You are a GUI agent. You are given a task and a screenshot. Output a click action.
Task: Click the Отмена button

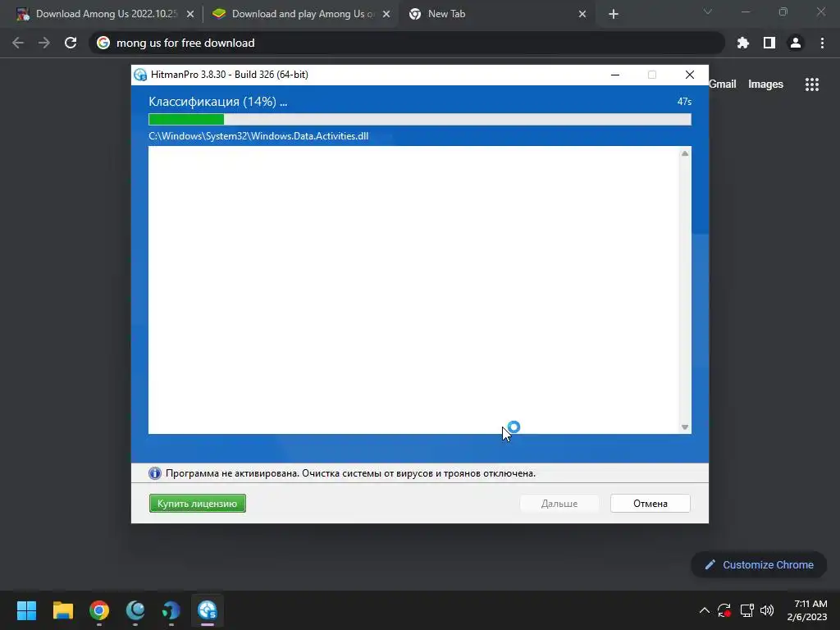tap(651, 503)
